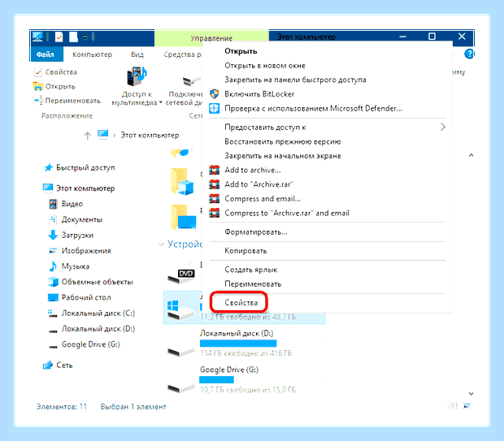Open the Управление contextual tab
Image resolution: width=504 pixels, height=441 pixels.
point(211,38)
